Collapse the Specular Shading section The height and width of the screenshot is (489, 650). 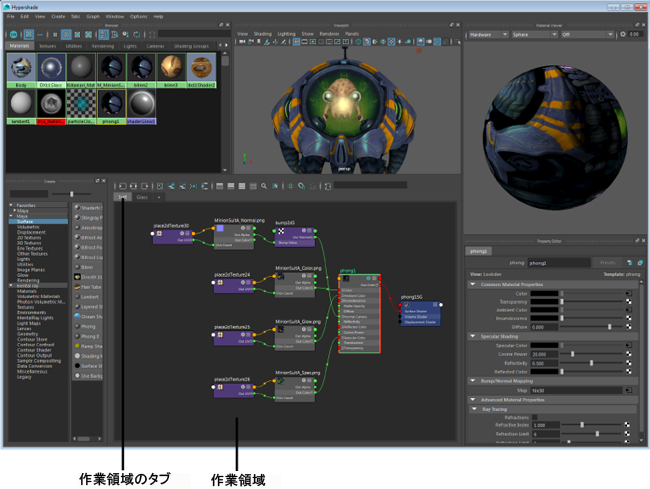pos(473,336)
